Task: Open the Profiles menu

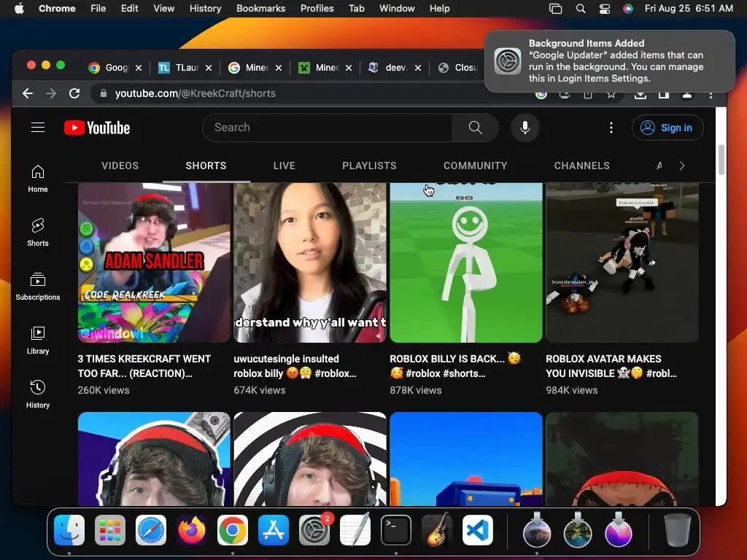Action: coord(317,9)
